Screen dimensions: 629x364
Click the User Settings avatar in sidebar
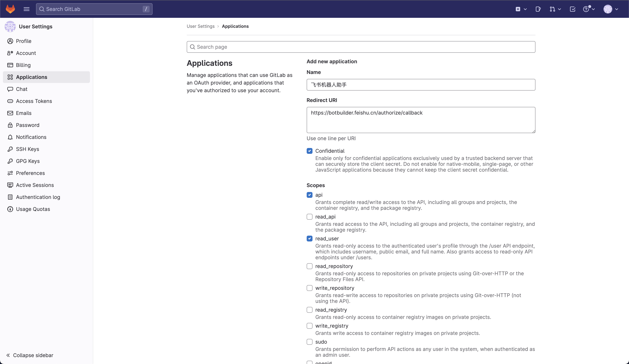(10, 26)
